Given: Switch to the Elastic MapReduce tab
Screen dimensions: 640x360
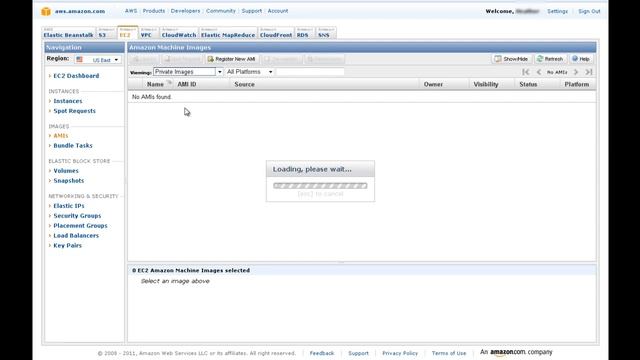Looking at the screenshot, I should tap(228, 33).
